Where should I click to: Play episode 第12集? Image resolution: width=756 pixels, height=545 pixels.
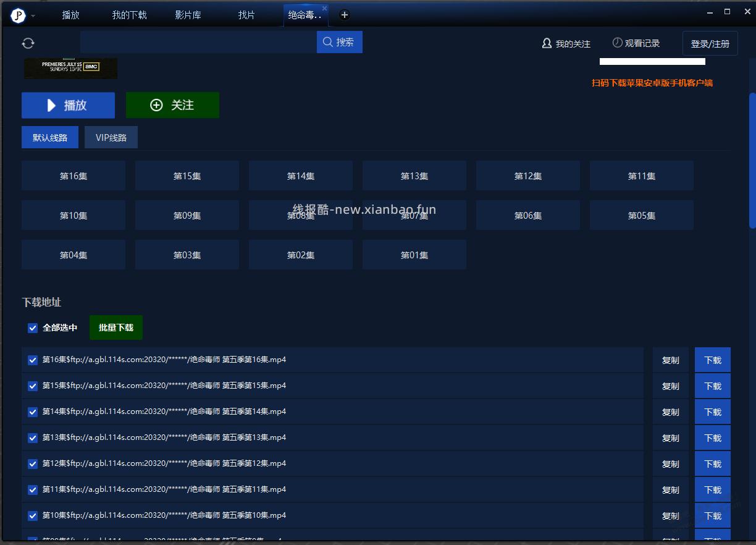point(528,175)
